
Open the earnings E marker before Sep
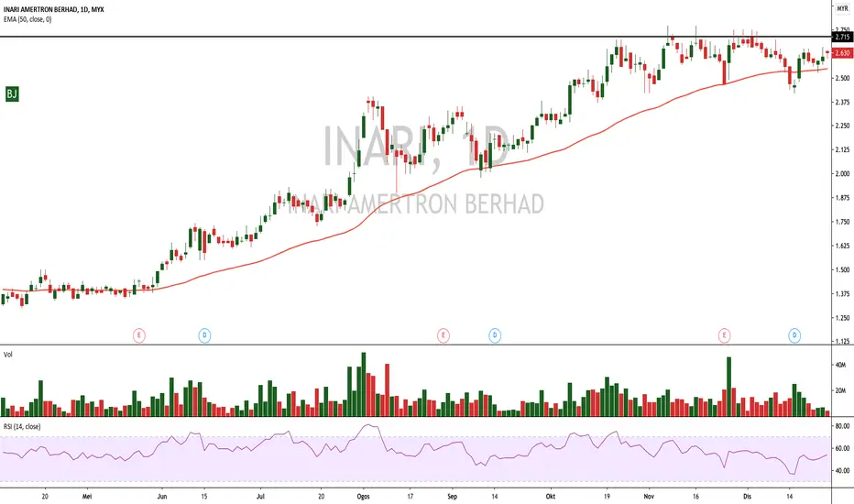pyautogui.click(x=443, y=335)
